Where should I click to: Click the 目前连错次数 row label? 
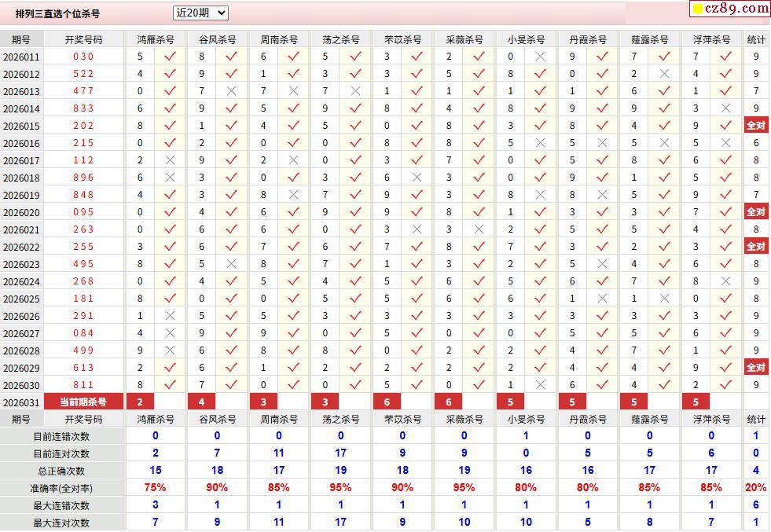[x=61, y=437]
